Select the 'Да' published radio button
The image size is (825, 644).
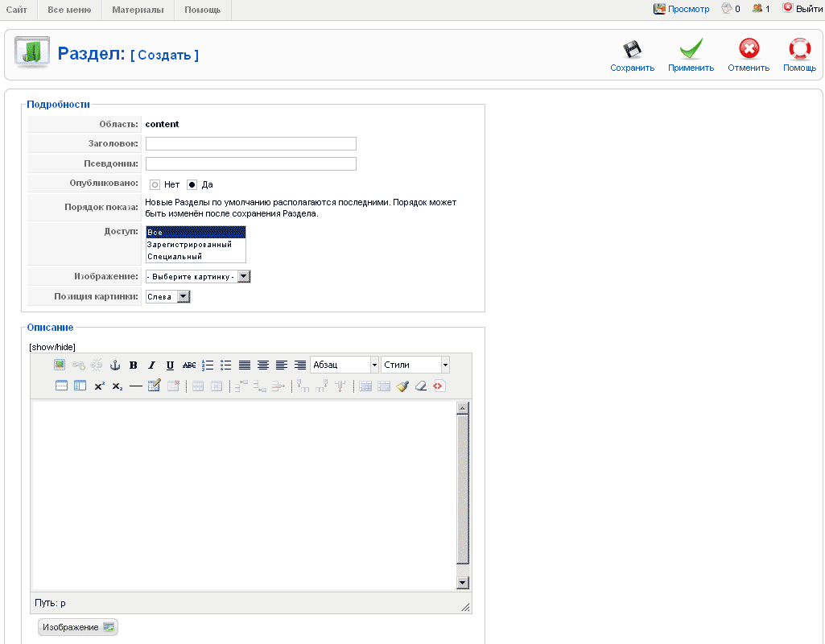pyautogui.click(x=192, y=184)
